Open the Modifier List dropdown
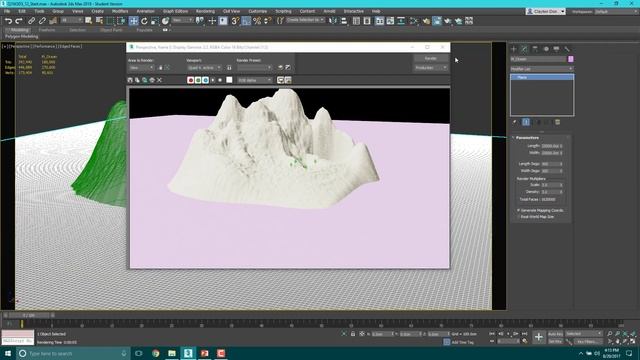This screenshot has width=640, height=360. pyautogui.click(x=542, y=69)
